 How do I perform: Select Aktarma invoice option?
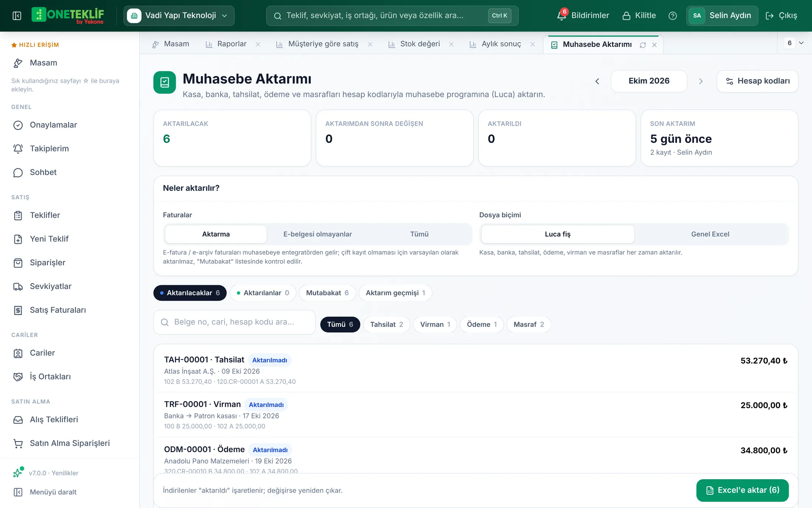pos(216,234)
